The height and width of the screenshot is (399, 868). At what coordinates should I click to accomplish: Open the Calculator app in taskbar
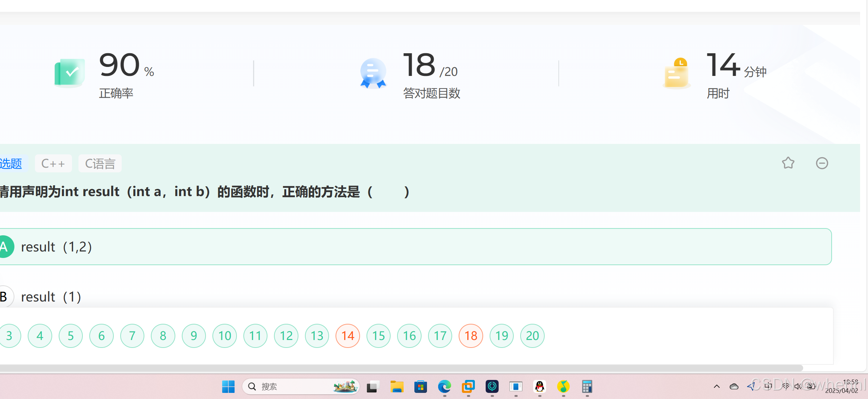click(x=587, y=387)
